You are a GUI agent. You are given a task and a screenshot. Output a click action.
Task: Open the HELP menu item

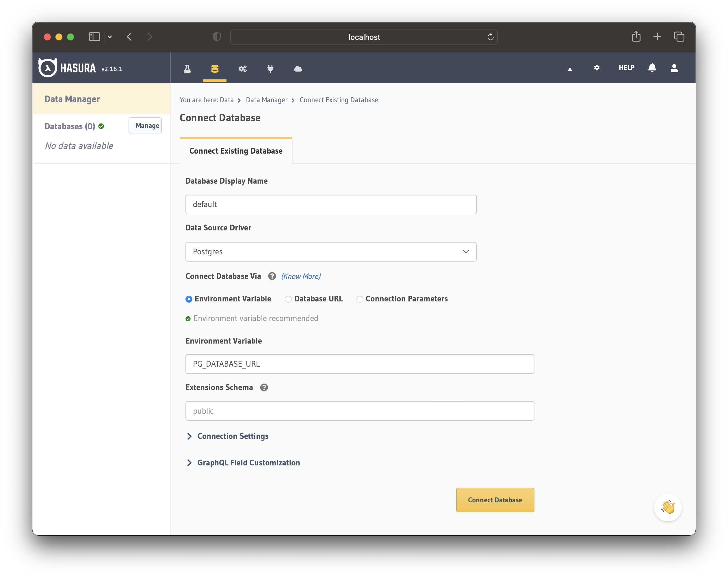(626, 68)
